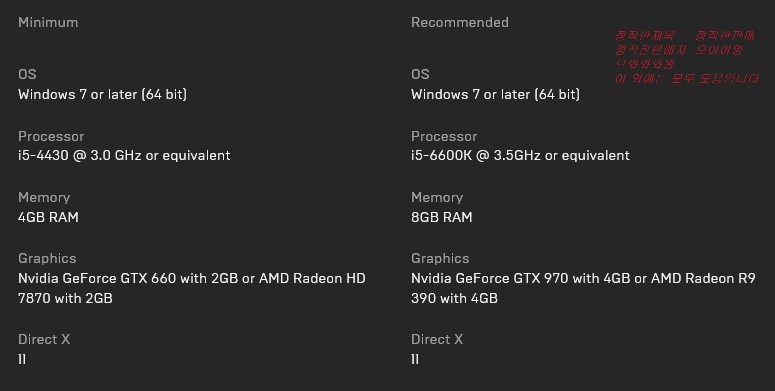Select the Minimum Processor label
This screenshot has height=391, width=775.
tap(51, 136)
